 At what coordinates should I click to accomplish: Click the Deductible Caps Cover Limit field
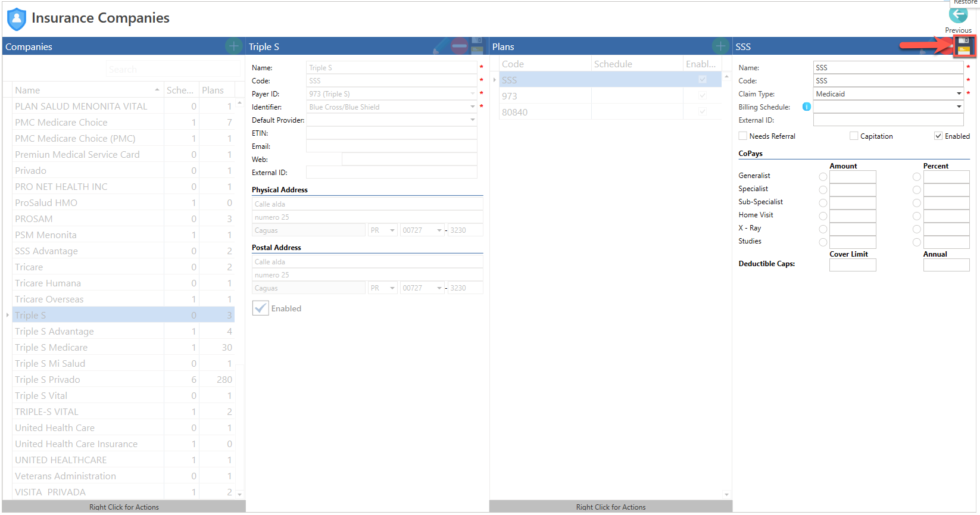click(853, 265)
